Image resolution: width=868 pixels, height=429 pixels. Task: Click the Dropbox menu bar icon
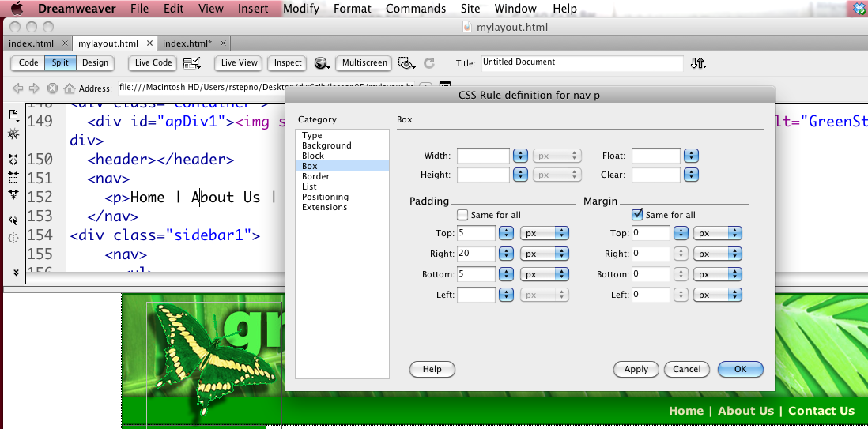click(859, 9)
